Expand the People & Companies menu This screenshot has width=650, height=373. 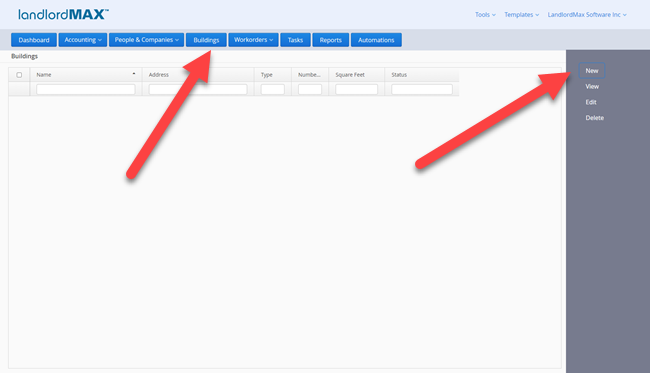click(x=146, y=40)
